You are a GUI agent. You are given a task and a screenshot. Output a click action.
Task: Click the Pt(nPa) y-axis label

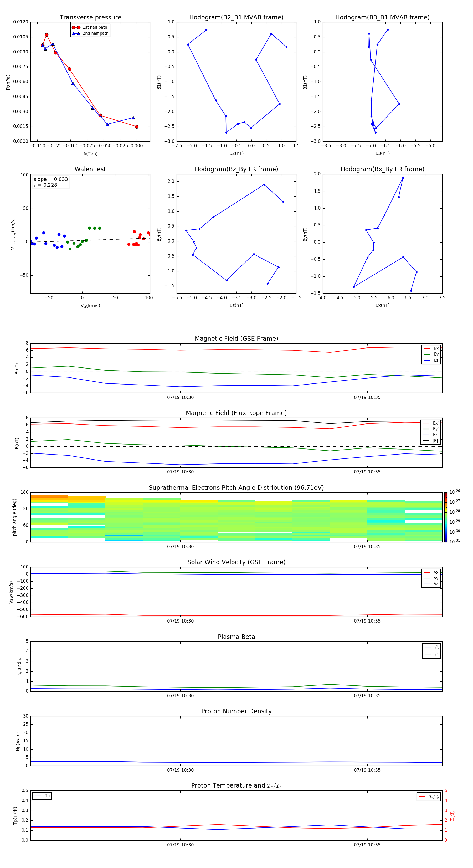(8, 82)
